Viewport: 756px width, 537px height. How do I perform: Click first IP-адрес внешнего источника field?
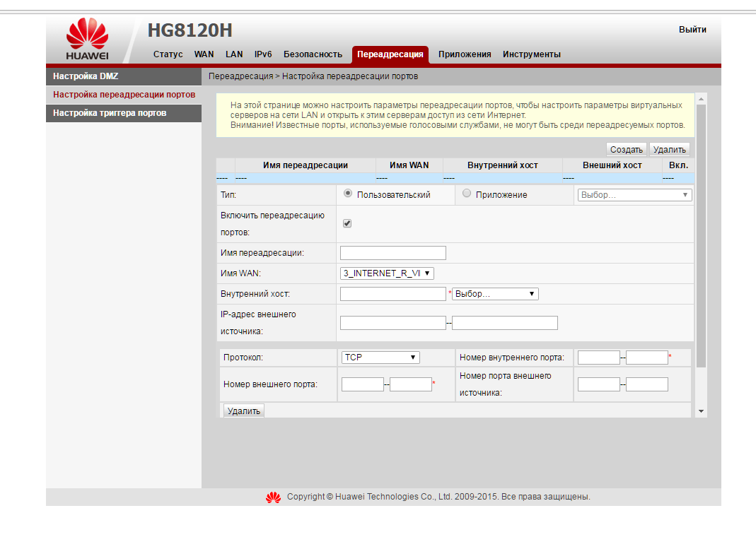(393, 323)
